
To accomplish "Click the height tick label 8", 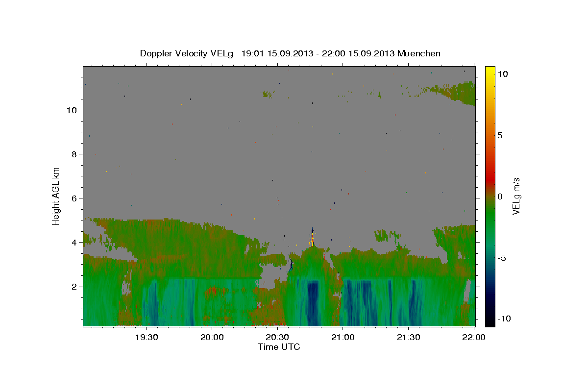I will click(73, 154).
